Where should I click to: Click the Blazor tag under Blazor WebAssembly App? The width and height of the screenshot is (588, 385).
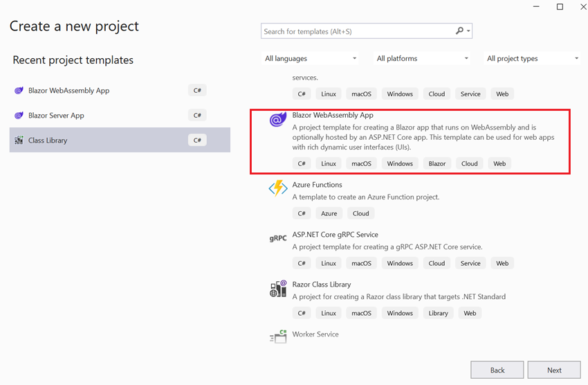point(437,163)
